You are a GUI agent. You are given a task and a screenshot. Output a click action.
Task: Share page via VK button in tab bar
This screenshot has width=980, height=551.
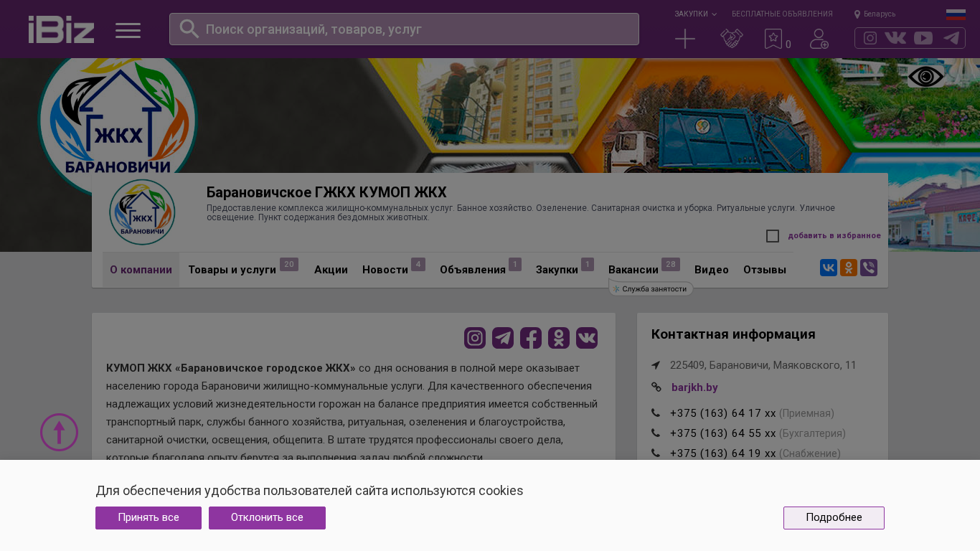829,268
